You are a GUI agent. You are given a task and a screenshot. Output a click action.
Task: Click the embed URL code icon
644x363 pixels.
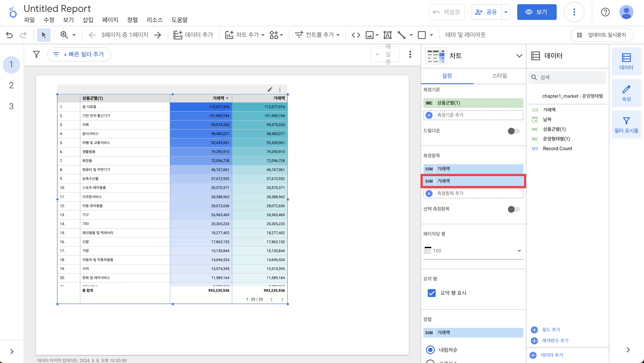click(356, 35)
